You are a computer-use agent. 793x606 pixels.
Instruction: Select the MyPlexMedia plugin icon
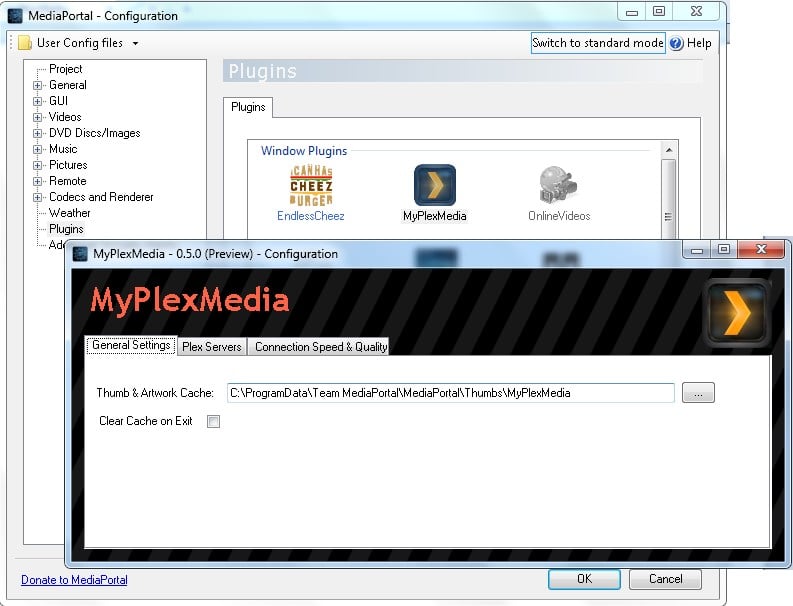pos(434,185)
